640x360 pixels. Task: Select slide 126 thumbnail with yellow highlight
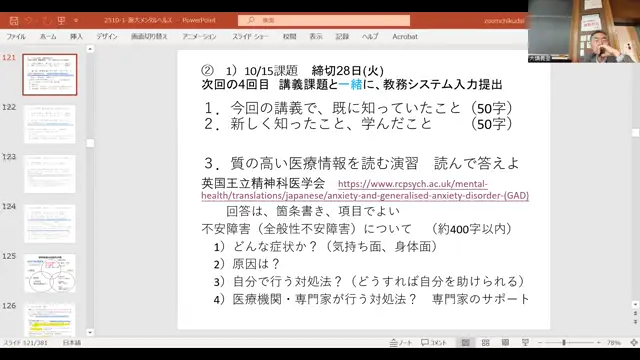[50, 320]
